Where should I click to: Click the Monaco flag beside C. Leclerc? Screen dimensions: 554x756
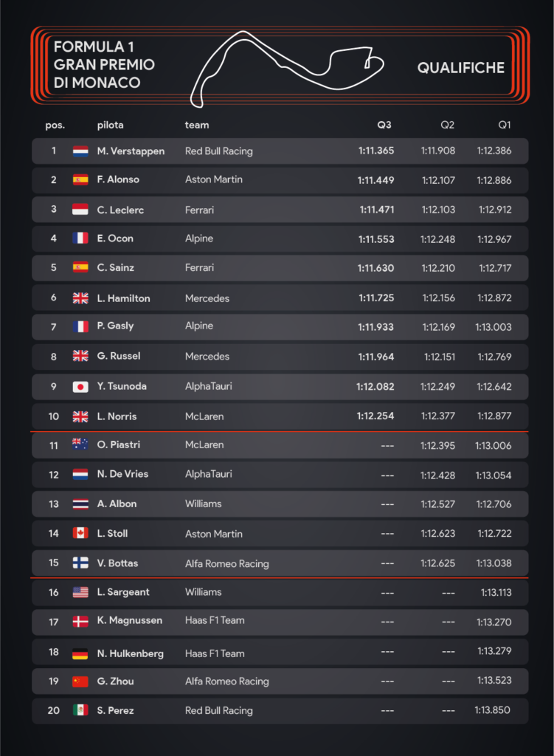(80, 209)
